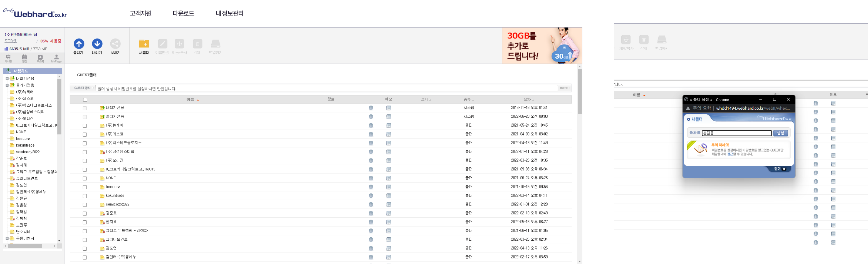The width and height of the screenshot is (868, 264).
Task: Open the 다운로드 menu
Action: click(x=183, y=13)
